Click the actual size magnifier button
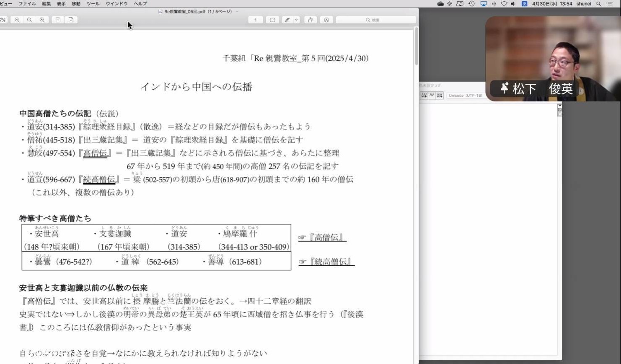Screen dimensions: 621x364 pyautogui.click(x=29, y=20)
